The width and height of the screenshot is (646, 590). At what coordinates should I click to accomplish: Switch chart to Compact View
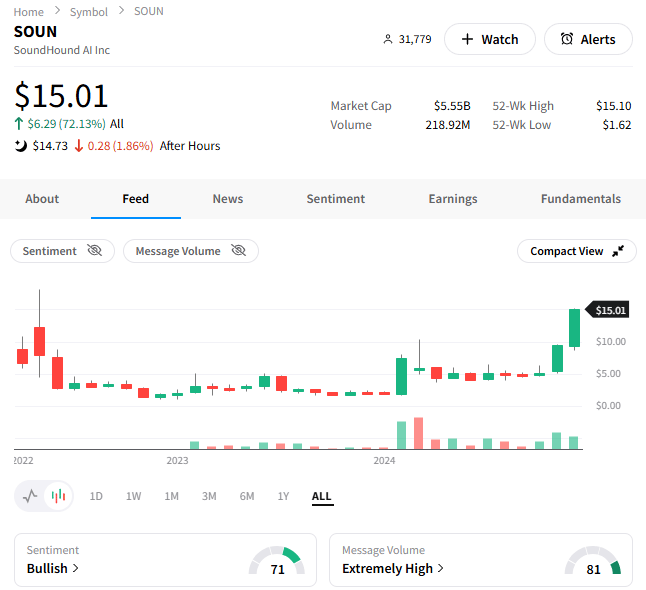tap(576, 251)
